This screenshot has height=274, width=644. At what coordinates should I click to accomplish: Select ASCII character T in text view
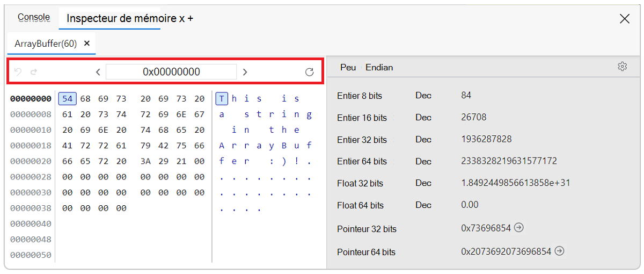pos(222,99)
